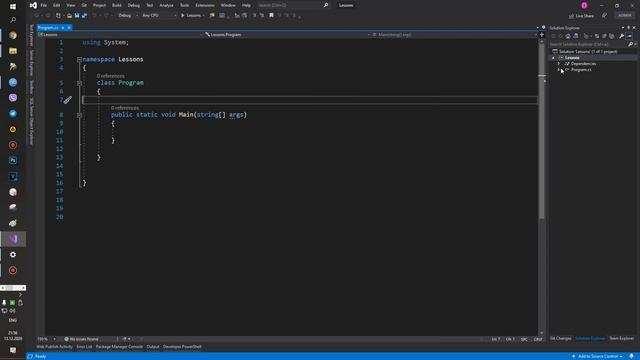The image size is (640, 360).
Task: Click the Live Share button
Action: pyautogui.click(x=581, y=16)
